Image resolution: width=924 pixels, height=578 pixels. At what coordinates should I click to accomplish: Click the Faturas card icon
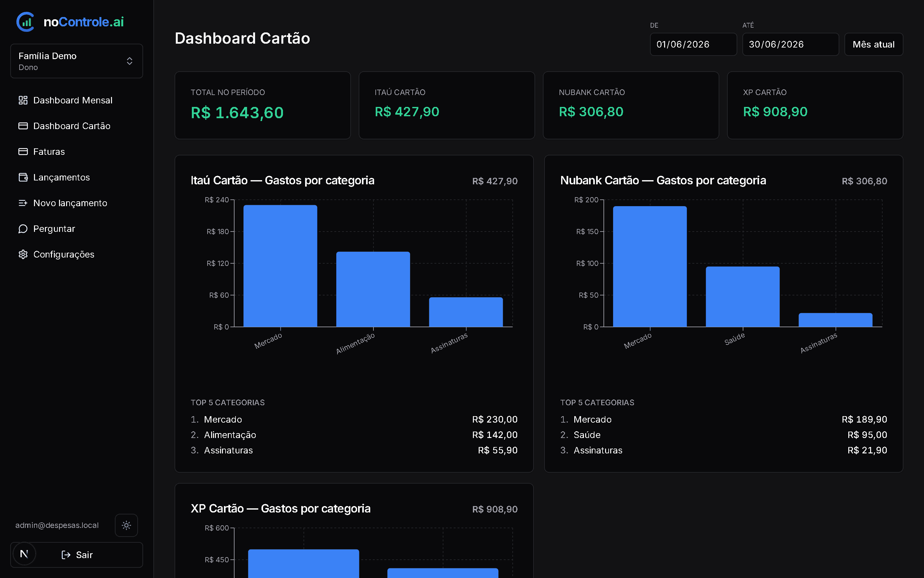click(23, 151)
